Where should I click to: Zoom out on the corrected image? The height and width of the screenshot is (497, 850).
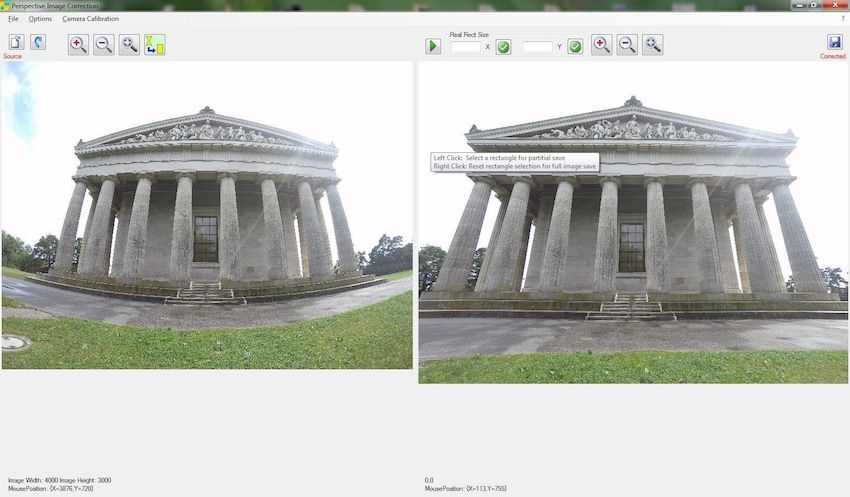point(627,44)
